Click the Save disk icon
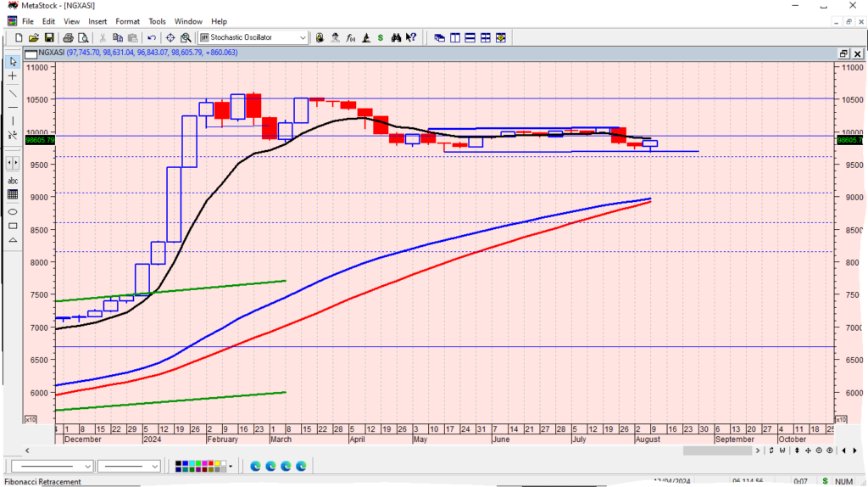Screen dimensions: 868x487 point(49,37)
